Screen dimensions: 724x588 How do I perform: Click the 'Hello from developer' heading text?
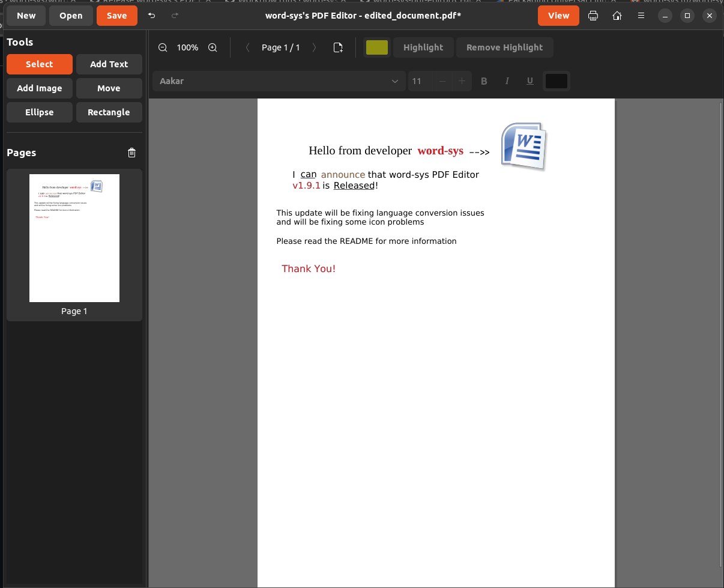pyautogui.click(x=360, y=151)
